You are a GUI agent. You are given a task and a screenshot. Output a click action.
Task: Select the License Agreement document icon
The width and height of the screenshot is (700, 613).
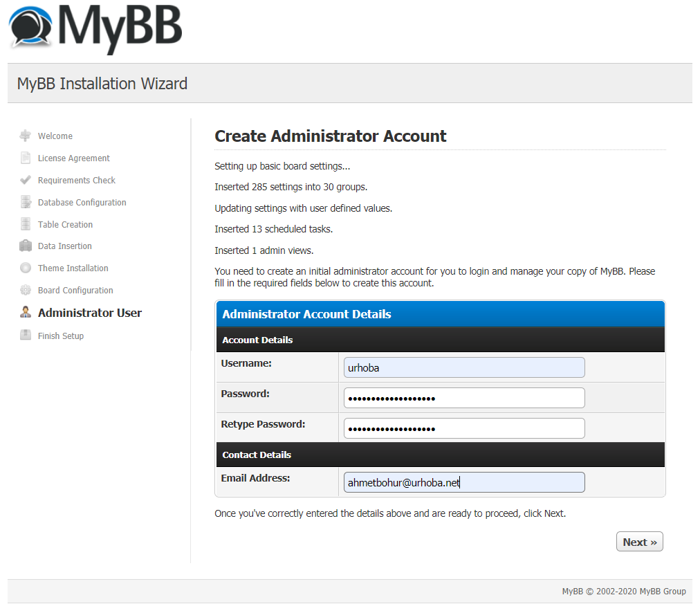pyautogui.click(x=25, y=158)
